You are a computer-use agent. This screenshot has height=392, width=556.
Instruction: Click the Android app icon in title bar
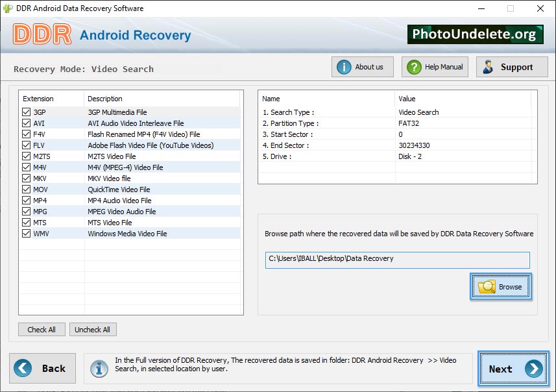coord(7,8)
